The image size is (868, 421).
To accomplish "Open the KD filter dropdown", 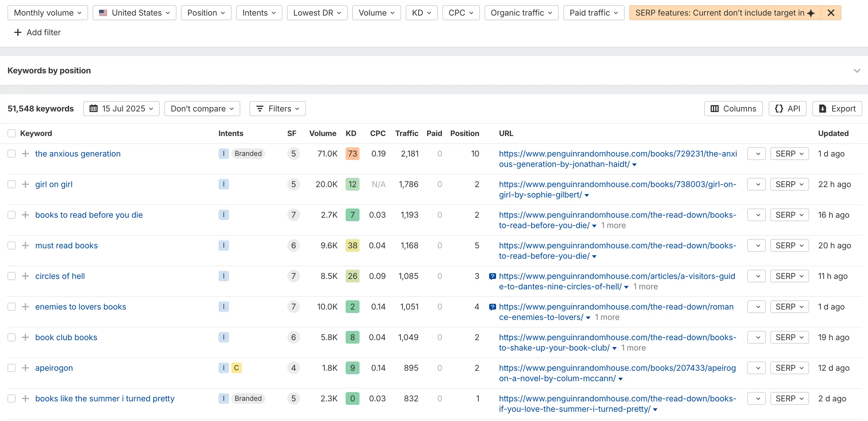I will click(x=422, y=13).
